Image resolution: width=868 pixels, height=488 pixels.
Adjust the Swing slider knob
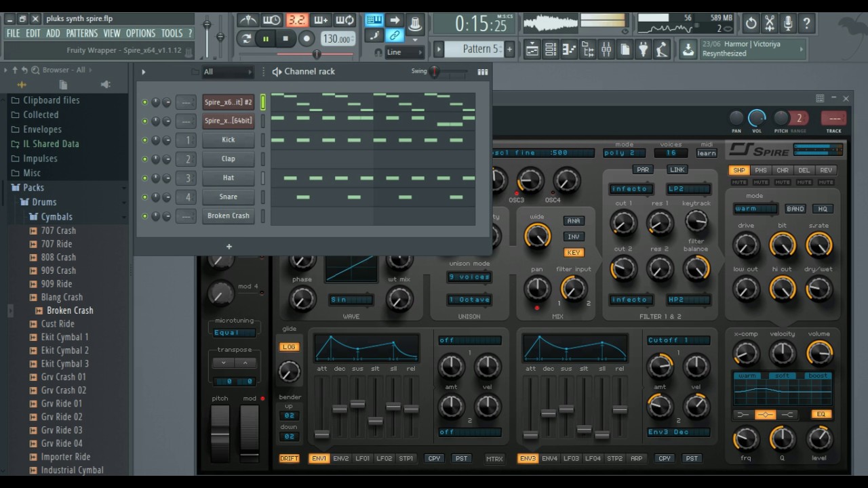click(x=435, y=72)
